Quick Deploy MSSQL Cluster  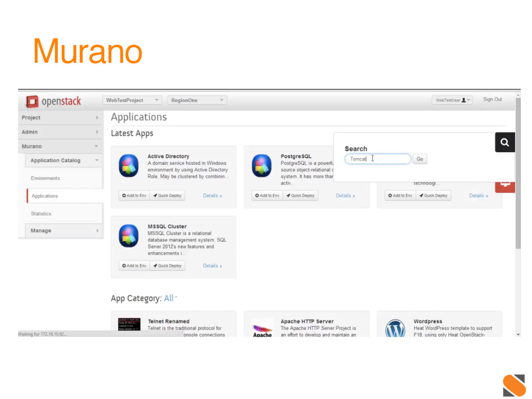[x=167, y=265]
